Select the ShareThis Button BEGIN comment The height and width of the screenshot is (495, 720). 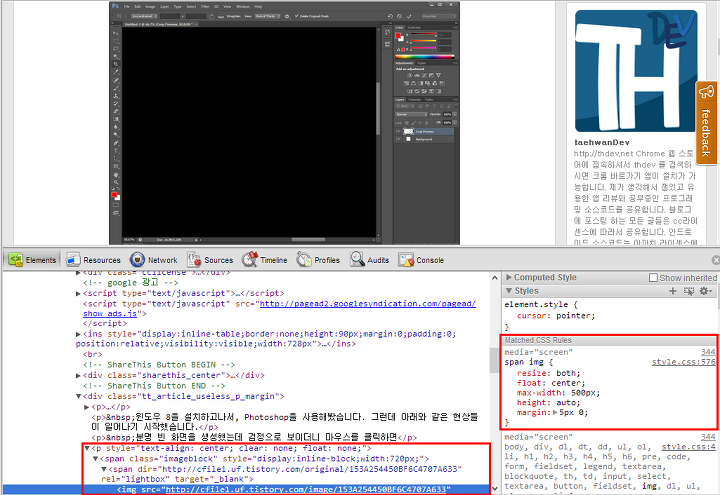(x=159, y=365)
